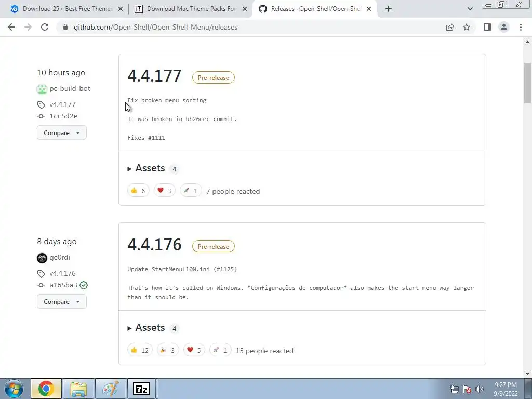
Task: Toggle rocket reaction on 4.4.176
Action: tap(220, 350)
